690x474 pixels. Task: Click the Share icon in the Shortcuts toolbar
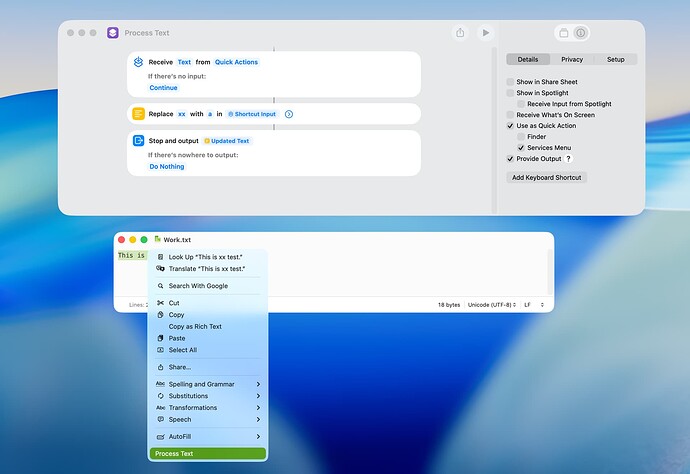[x=460, y=33]
